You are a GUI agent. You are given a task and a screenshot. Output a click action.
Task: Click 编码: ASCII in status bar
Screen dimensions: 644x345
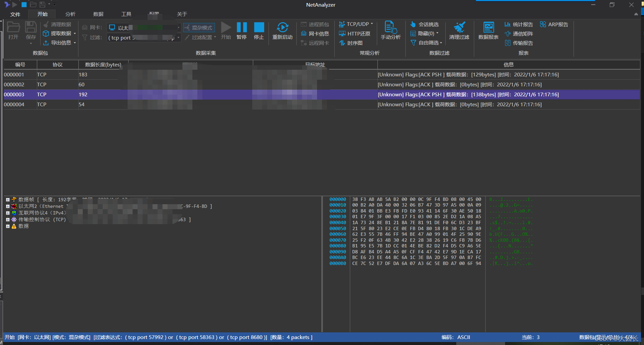pyautogui.click(x=456, y=337)
